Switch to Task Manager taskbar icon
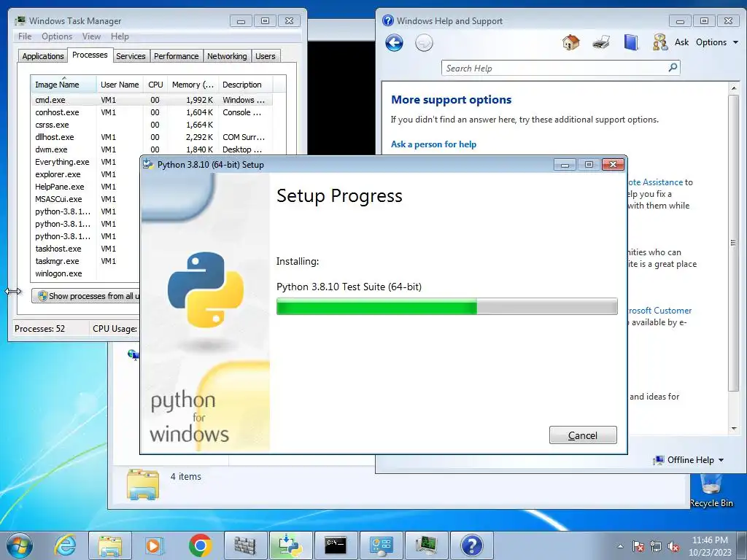This screenshot has width=747, height=560. pyautogui.click(x=425, y=545)
